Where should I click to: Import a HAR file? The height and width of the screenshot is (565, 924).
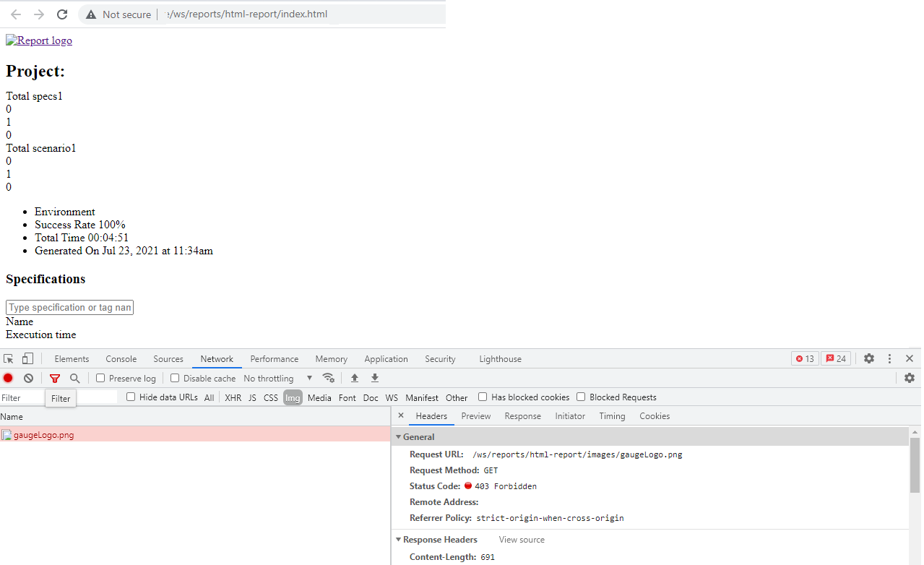354,378
